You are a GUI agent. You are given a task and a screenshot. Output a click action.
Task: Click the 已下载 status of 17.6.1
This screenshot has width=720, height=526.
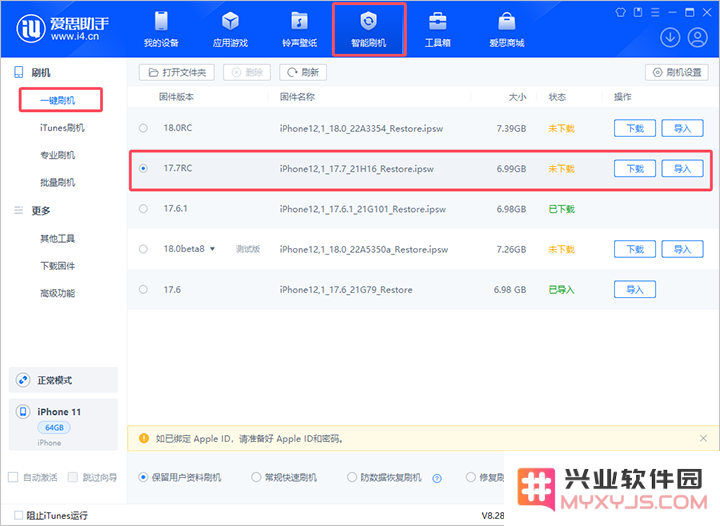click(562, 209)
